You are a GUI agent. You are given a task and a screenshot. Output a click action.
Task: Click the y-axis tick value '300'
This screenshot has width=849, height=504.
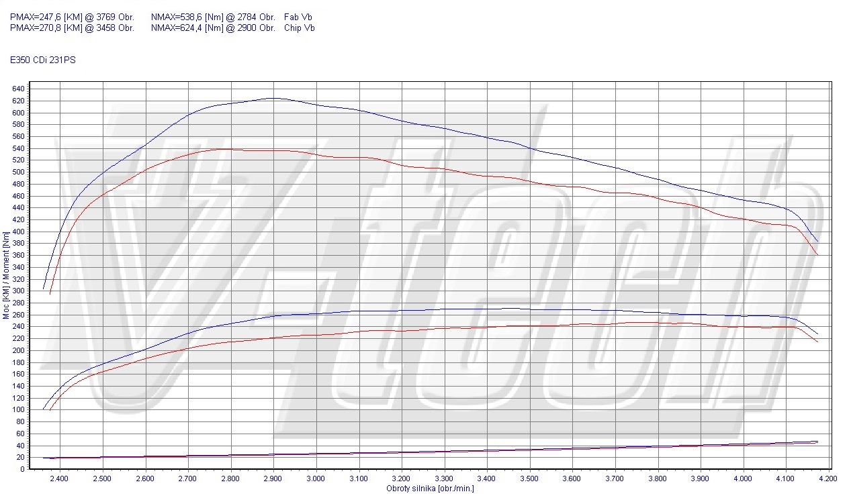pos(18,291)
